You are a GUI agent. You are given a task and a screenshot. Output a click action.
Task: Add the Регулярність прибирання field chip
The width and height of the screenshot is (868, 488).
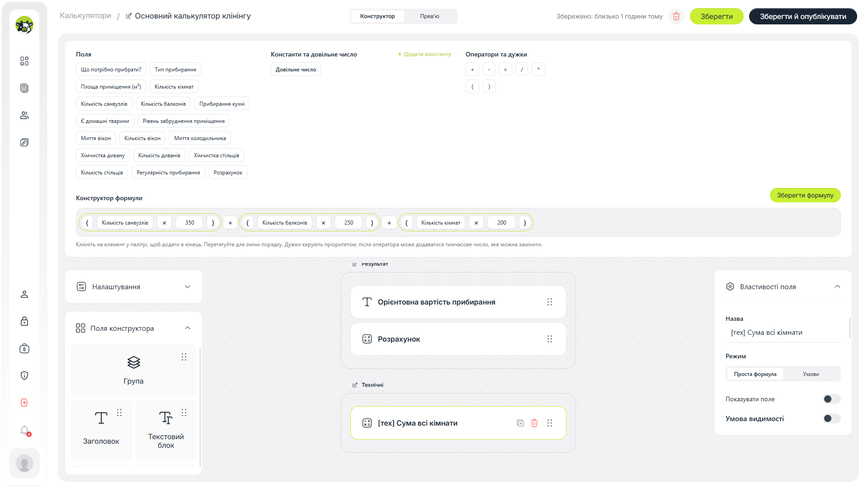pyautogui.click(x=168, y=173)
